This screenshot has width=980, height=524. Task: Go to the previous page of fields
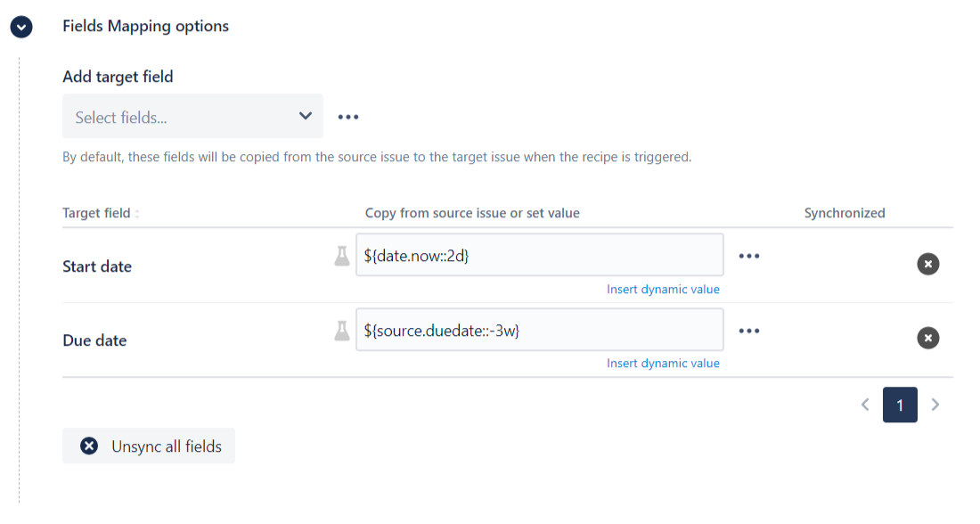[865, 405]
